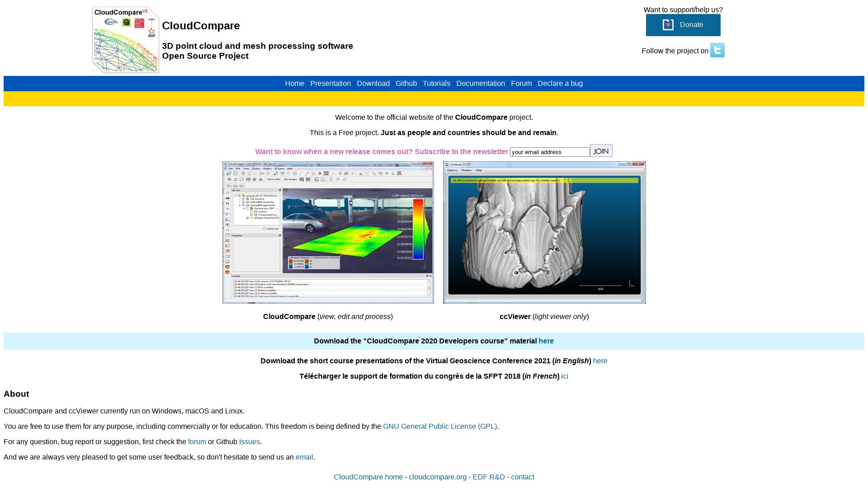The width and height of the screenshot is (868, 488).
Task: Click 'Want to support/help us?' text
Action: click(683, 10)
